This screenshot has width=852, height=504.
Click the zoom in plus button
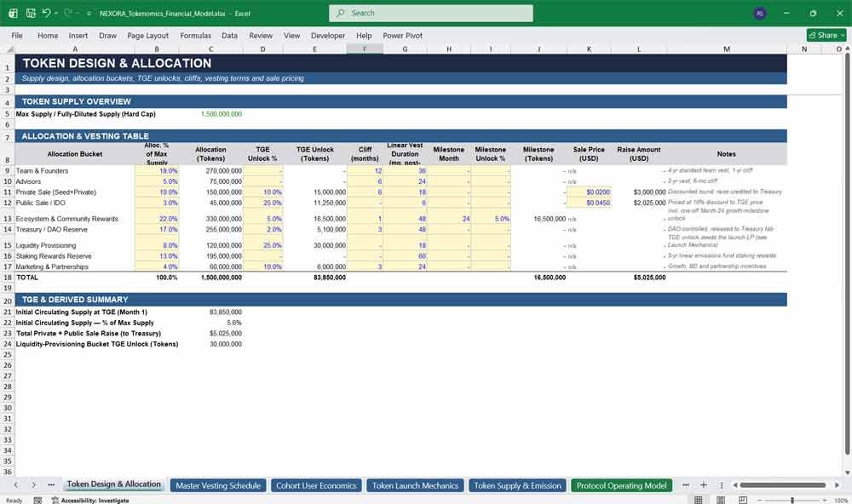[x=824, y=500]
